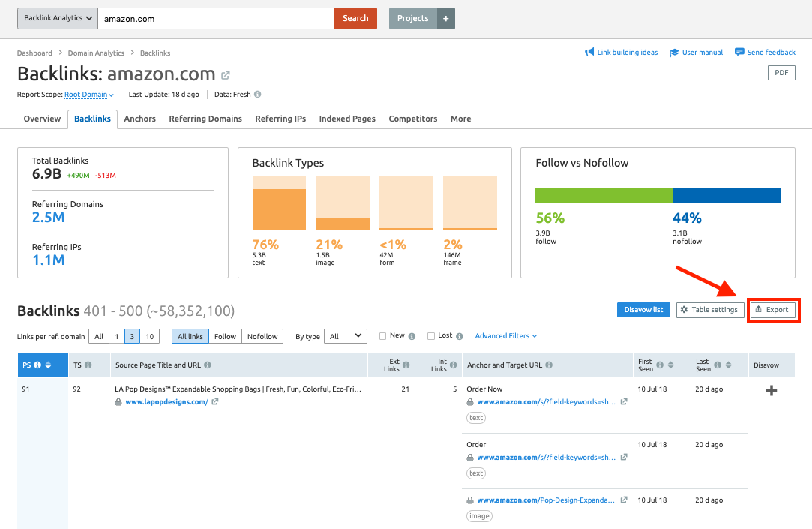Click green follow segment of bar
Image resolution: width=812 pixels, height=529 pixels.
pos(604,195)
